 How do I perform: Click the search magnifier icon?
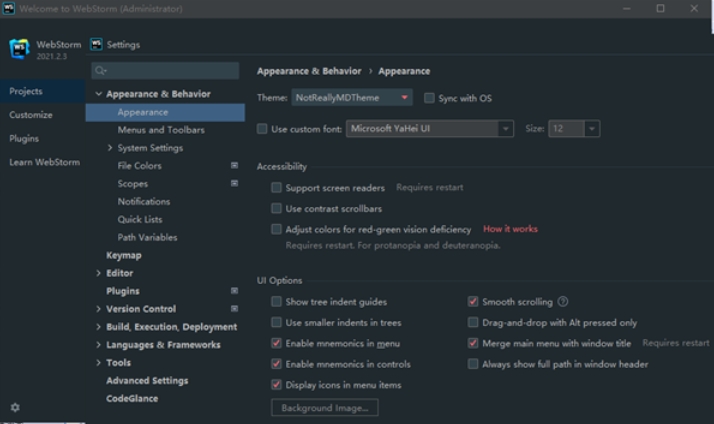[101, 70]
